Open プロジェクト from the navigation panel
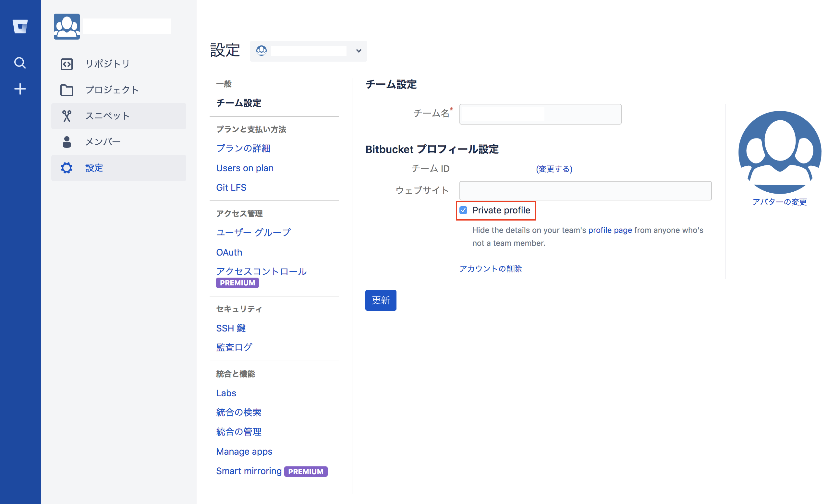The image size is (828, 504). [112, 90]
